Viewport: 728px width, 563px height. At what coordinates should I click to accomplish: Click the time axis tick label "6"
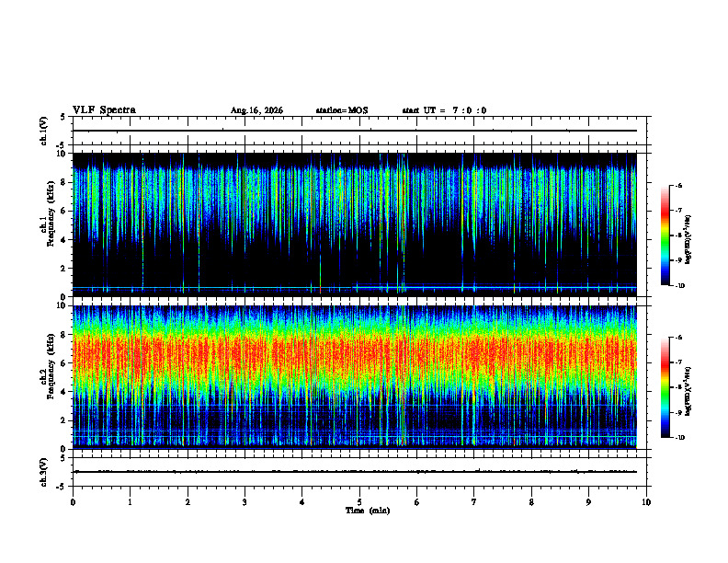(417, 502)
